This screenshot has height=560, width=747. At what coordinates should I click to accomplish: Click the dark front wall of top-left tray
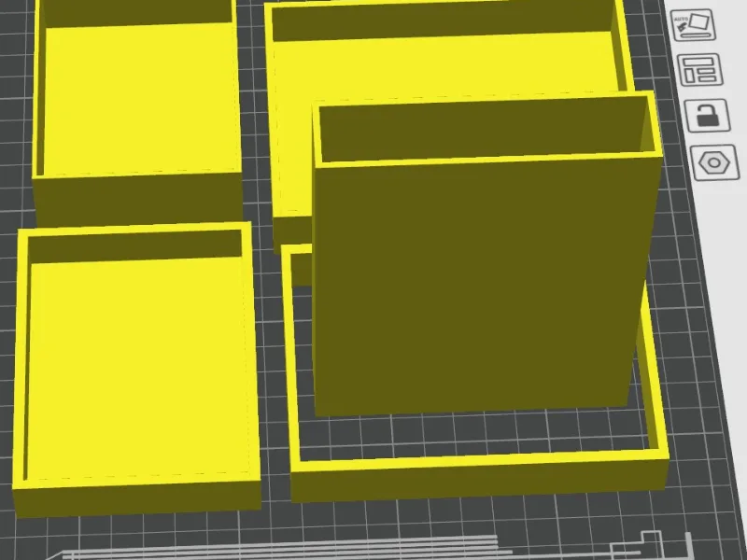(138, 198)
